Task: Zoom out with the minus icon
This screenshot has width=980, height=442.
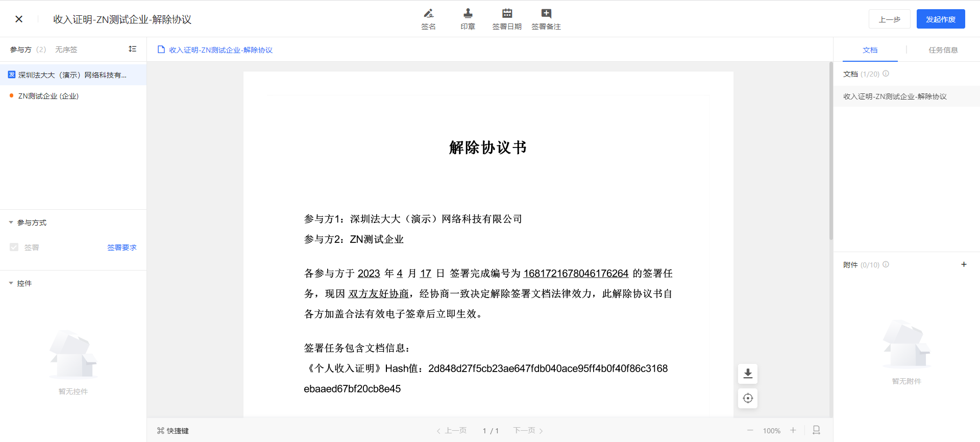Action: pyautogui.click(x=750, y=431)
